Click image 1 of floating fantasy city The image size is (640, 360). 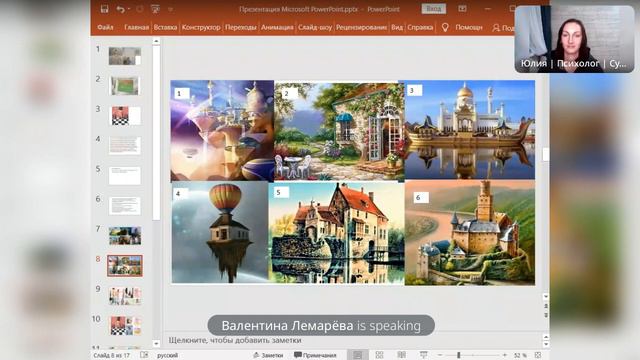coord(222,131)
